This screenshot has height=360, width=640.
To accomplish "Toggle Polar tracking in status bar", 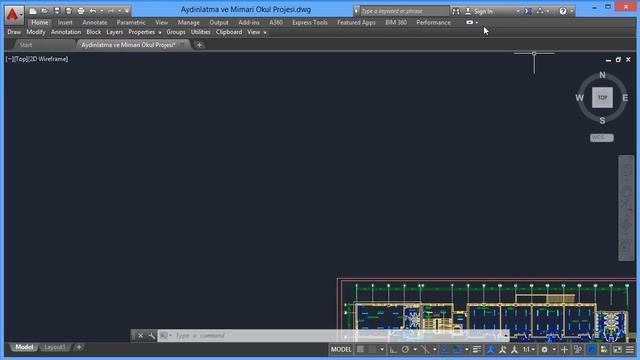I will coord(405,349).
